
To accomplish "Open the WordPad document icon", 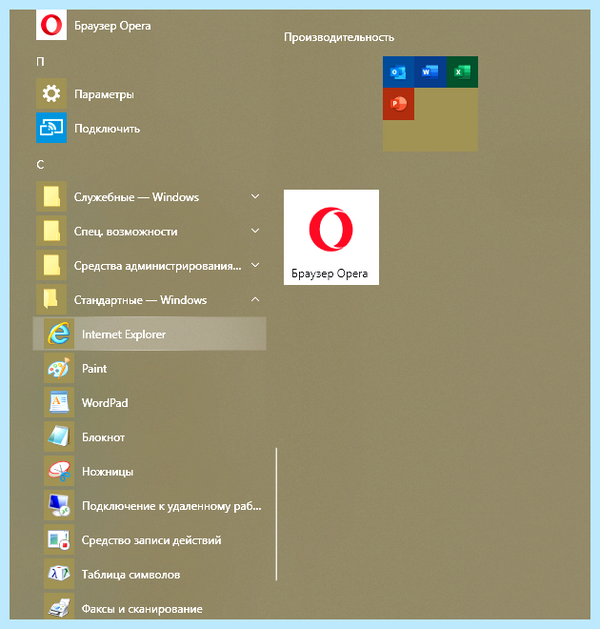I will (x=59, y=402).
